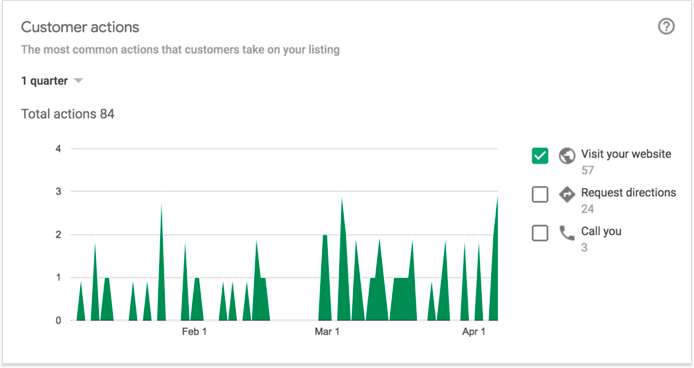694x368 pixels.
Task: Click the Apr 1 axis marker
Action: pyautogui.click(x=474, y=332)
